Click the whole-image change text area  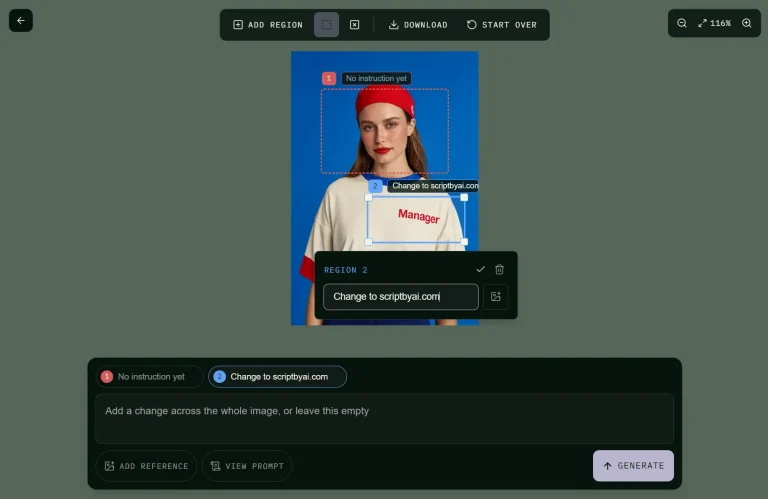[384, 419]
